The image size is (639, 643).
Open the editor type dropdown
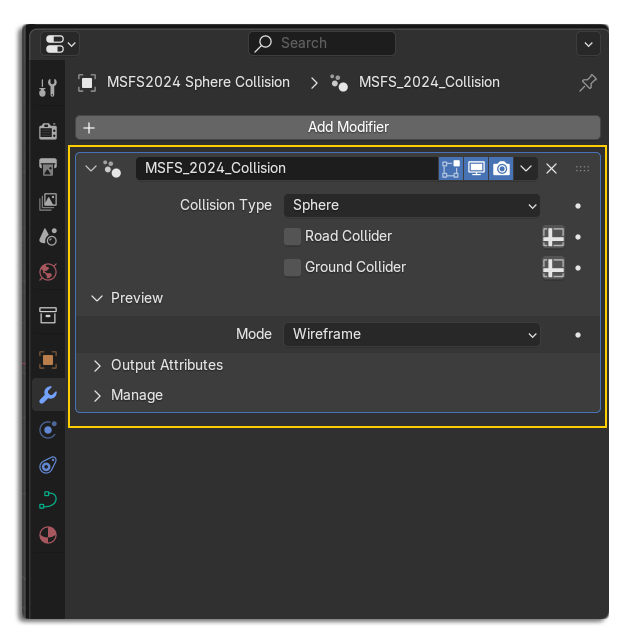coord(60,44)
